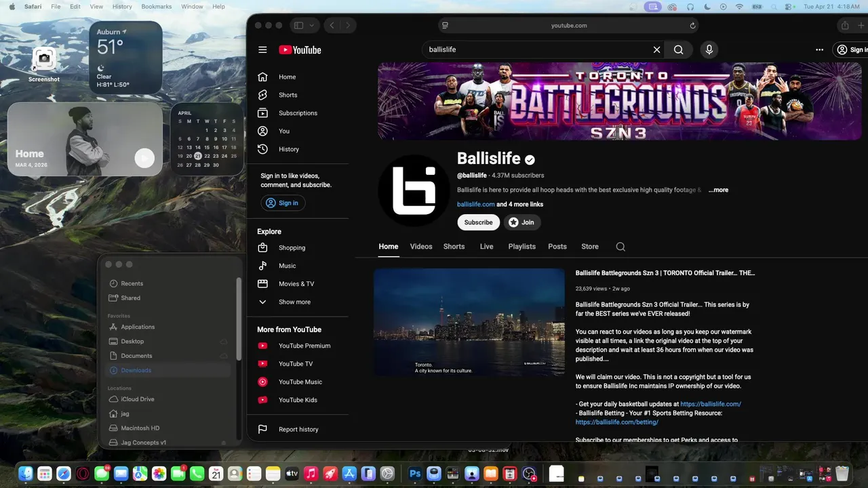This screenshot has height=488, width=868.
Task: Open Photoshop from the Dock
Action: point(415,473)
